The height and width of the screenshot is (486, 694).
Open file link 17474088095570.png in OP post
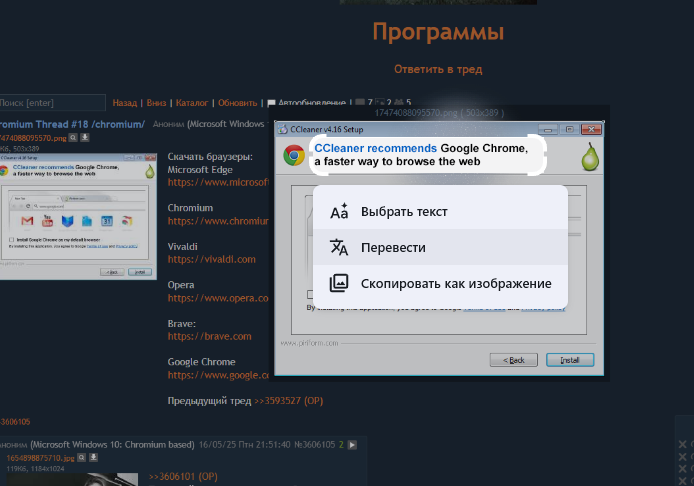tap(33, 138)
